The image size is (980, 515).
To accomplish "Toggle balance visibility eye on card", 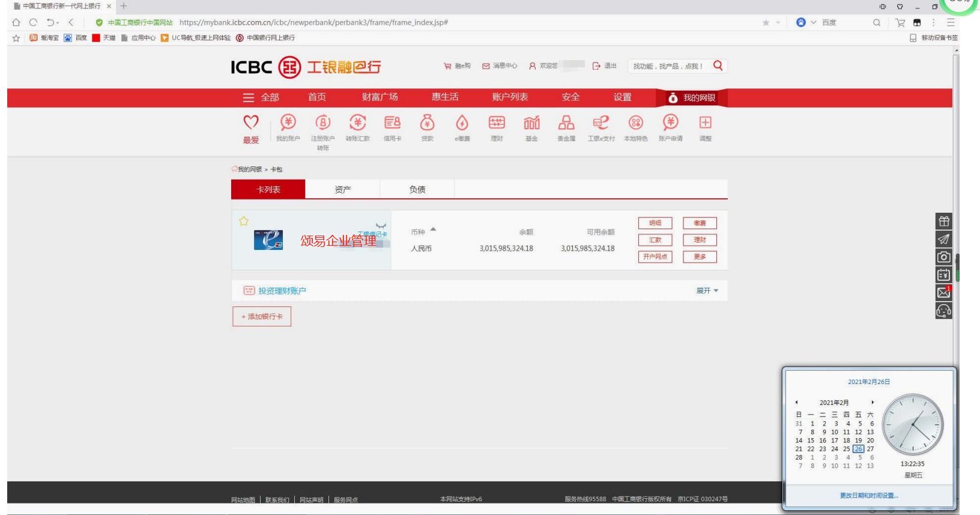I will point(381,226).
